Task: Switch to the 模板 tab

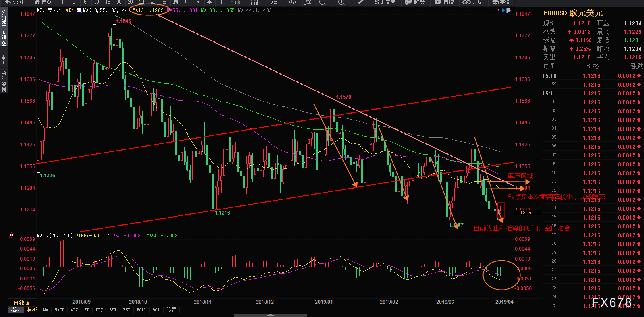Action: (32, 310)
